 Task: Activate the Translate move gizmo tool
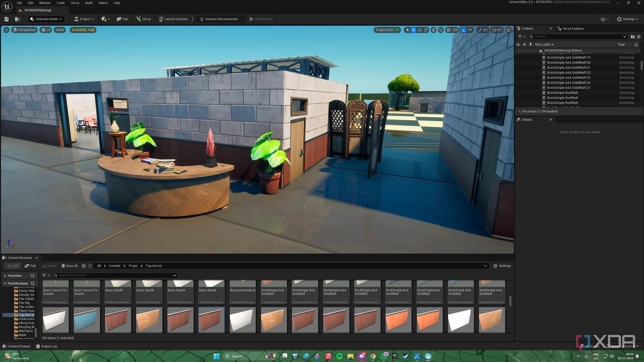coord(414,30)
